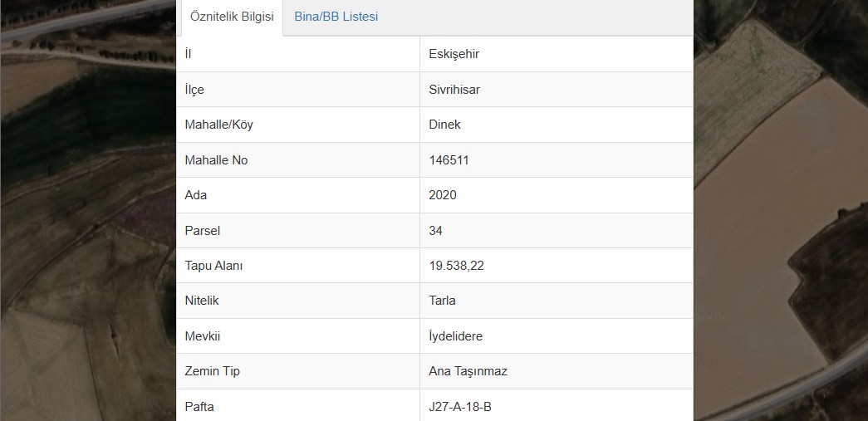Click the Pafta row label

[x=199, y=407]
